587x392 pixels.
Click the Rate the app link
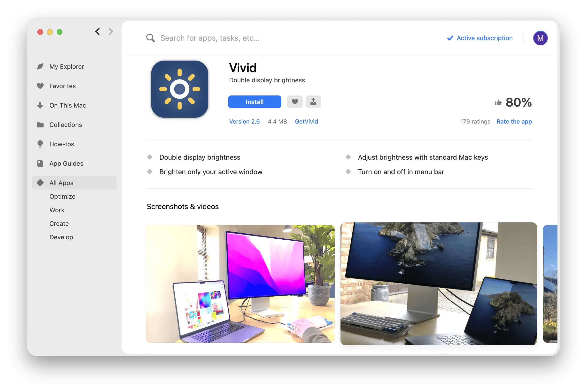(x=514, y=121)
